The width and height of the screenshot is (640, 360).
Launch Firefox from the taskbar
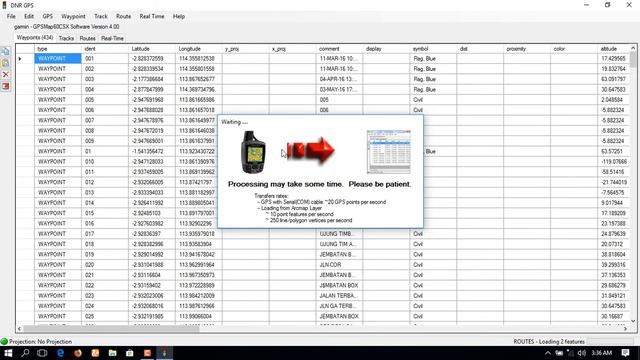coord(78,353)
